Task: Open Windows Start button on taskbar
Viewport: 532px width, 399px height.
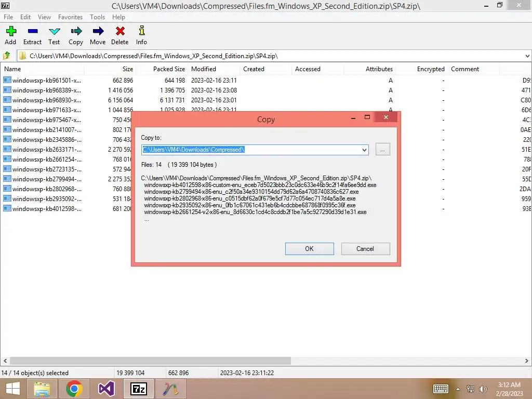Action: [13, 389]
